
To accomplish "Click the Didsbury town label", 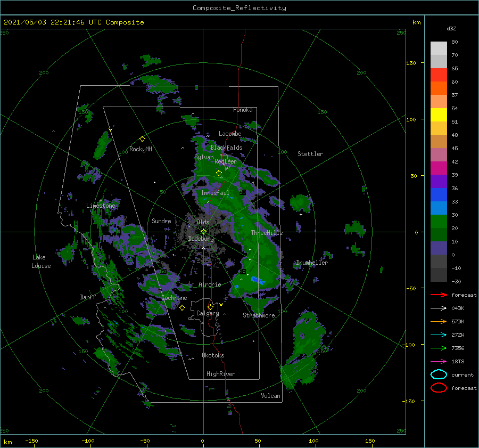I will tap(201, 239).
